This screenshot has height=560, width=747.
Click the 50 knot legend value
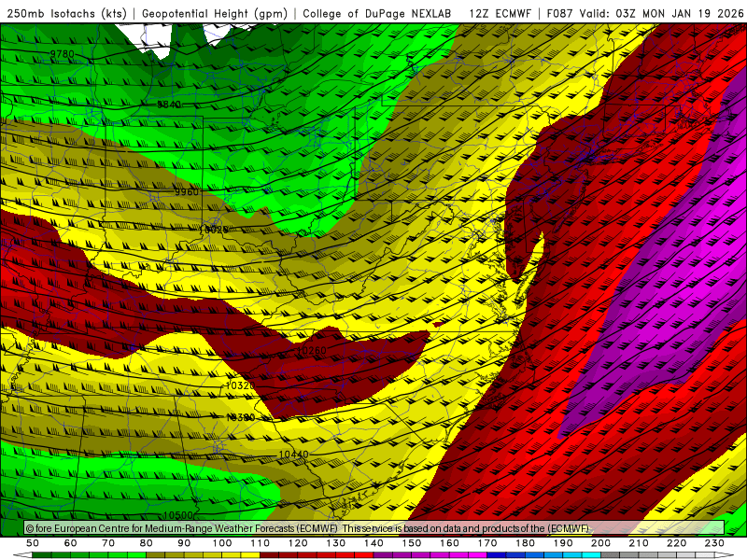click(x=33, y=543)
